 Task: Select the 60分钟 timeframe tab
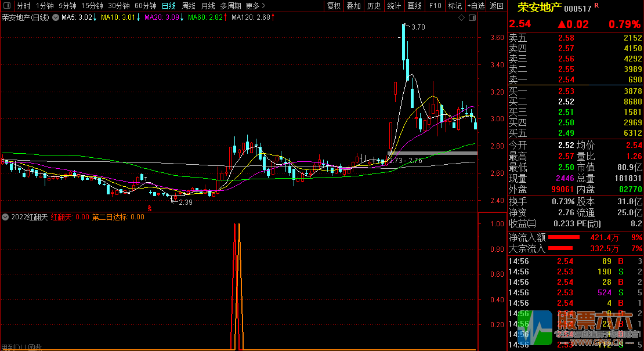(x=146, y=6)
